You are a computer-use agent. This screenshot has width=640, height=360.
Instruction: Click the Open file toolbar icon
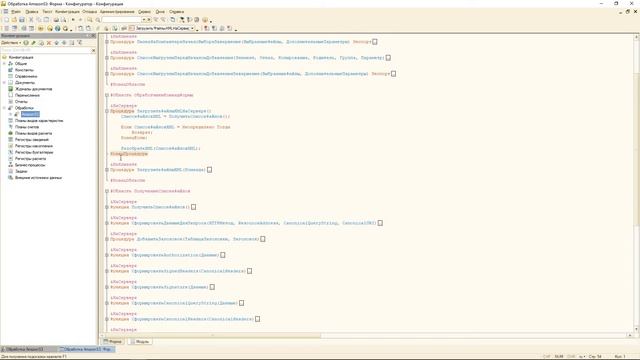(x=14, y=20)
